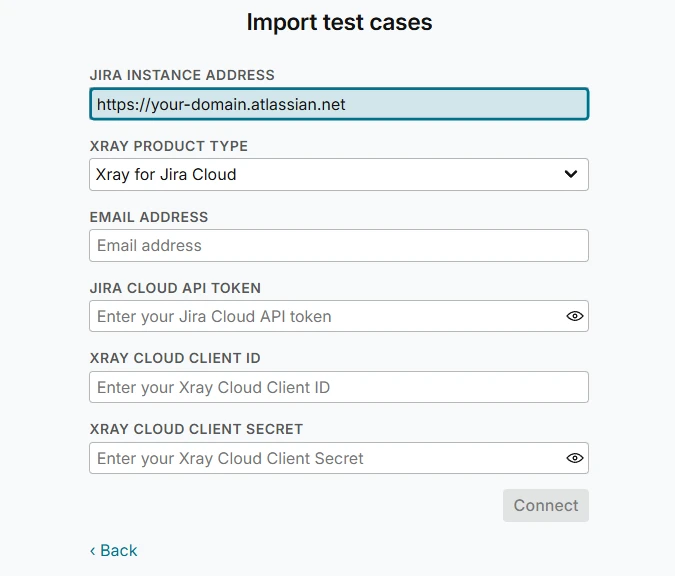The image size is (675, 576).
Task: Select the Email address input field
Action: pos(339,245)
